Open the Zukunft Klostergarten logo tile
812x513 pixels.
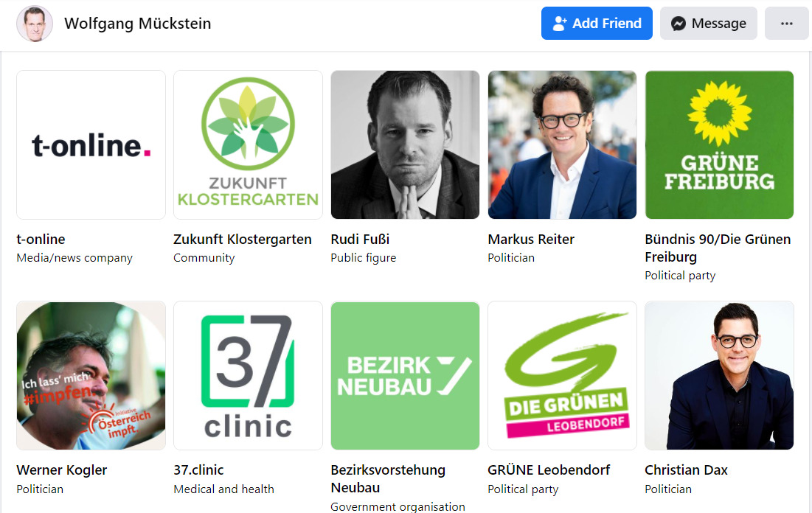tap(248, 145)
